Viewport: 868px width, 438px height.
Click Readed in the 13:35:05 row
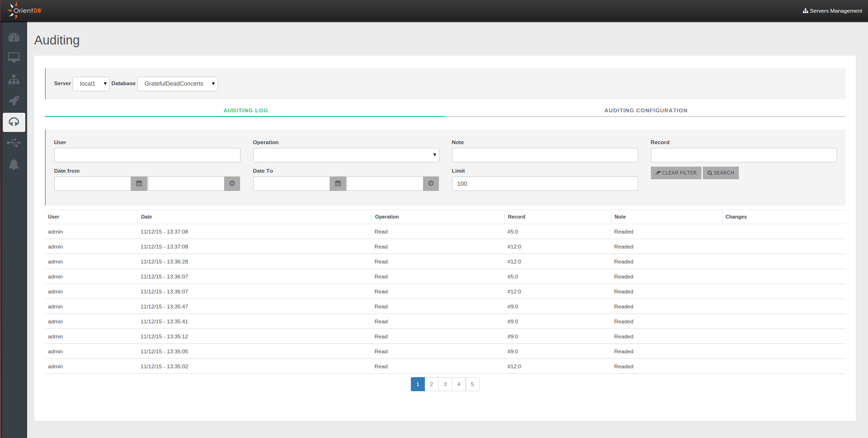pyautogui.click(x=624, y=351)
